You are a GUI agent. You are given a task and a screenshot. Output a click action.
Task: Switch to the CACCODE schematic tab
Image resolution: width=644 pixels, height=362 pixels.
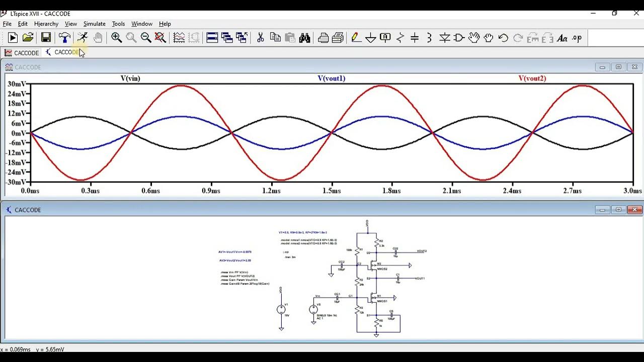click(62, 52)
